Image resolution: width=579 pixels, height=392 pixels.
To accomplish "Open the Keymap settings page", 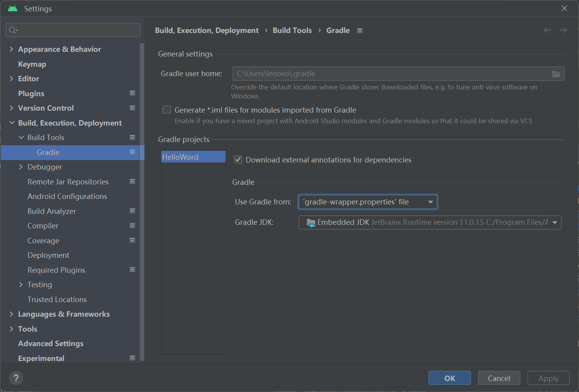I will tap(32, 64).
